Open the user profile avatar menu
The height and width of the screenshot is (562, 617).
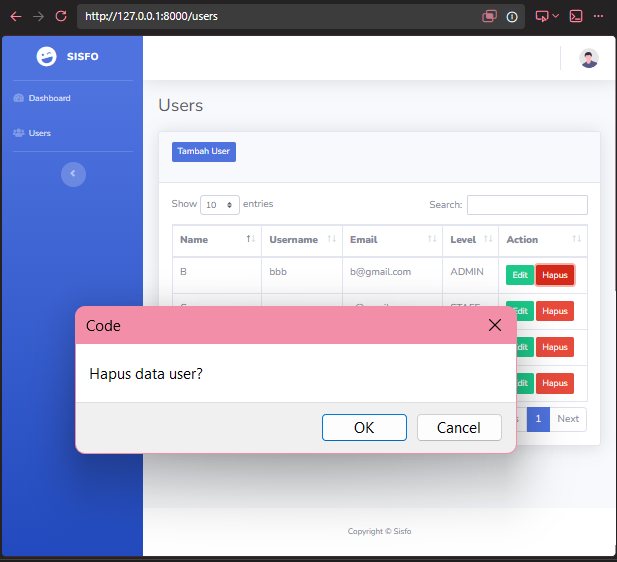[x=589, y=58]
